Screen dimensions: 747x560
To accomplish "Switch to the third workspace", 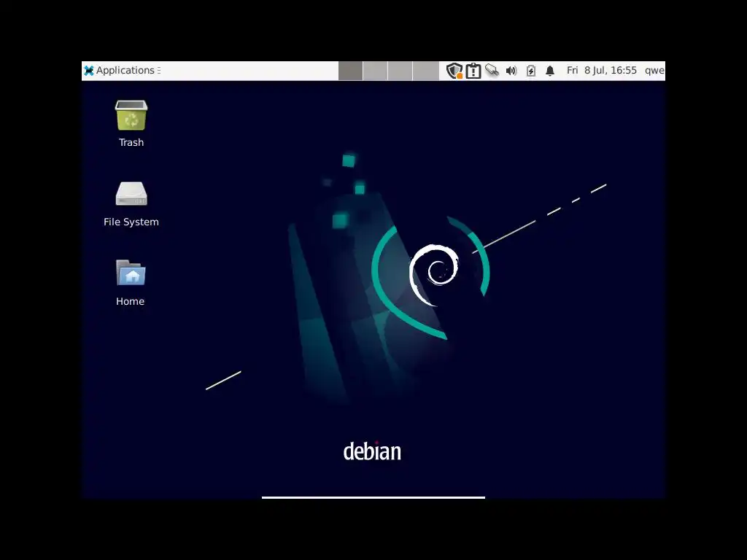I will coord(400,71).
